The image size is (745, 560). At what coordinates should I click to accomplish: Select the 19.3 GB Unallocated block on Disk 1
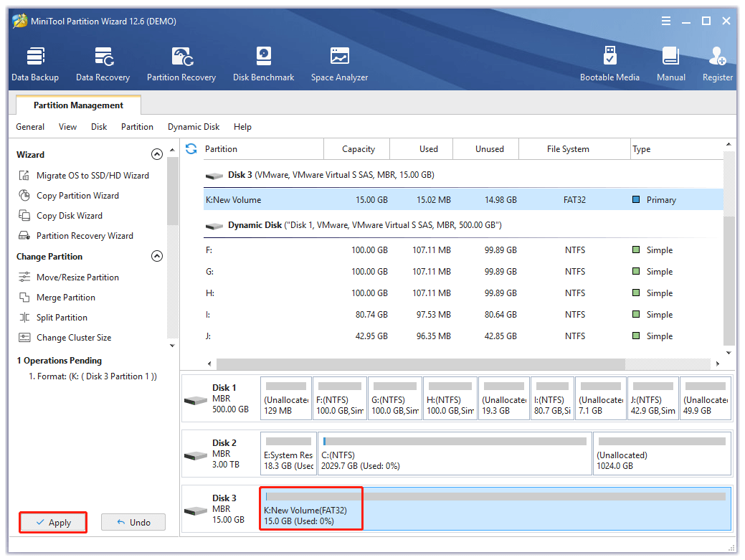[x=503, y=399]
